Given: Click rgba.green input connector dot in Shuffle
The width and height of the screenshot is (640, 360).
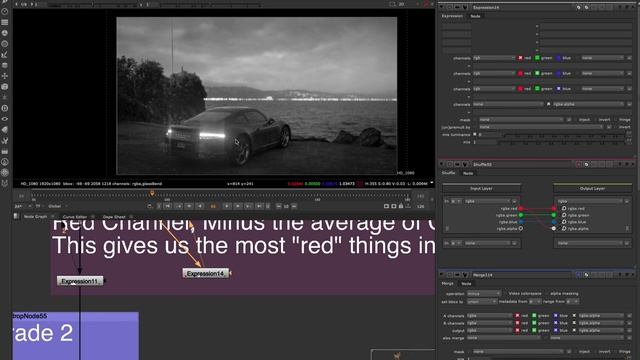Looking at the screenshot, I should pos(521,215).
